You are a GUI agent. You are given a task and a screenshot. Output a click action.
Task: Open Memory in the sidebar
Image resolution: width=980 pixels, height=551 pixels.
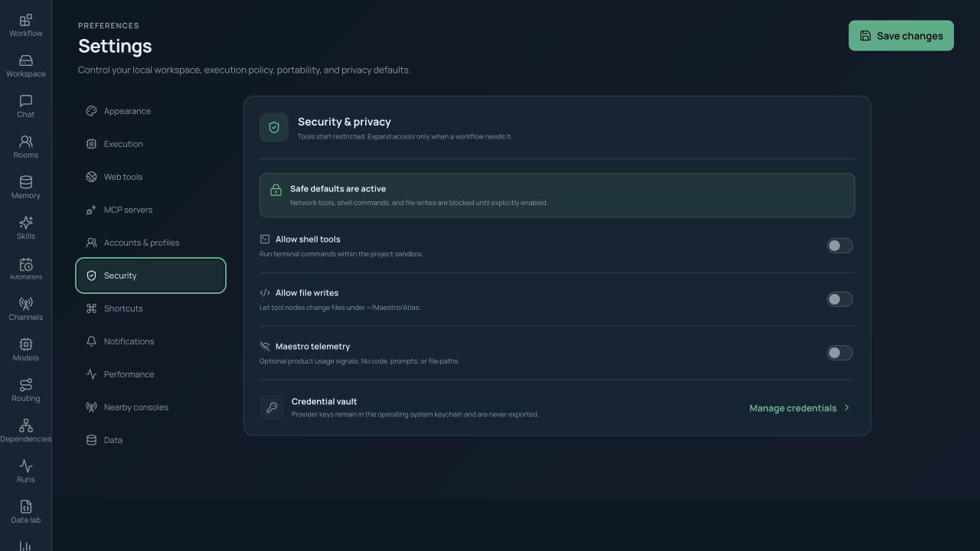point(25,187)
